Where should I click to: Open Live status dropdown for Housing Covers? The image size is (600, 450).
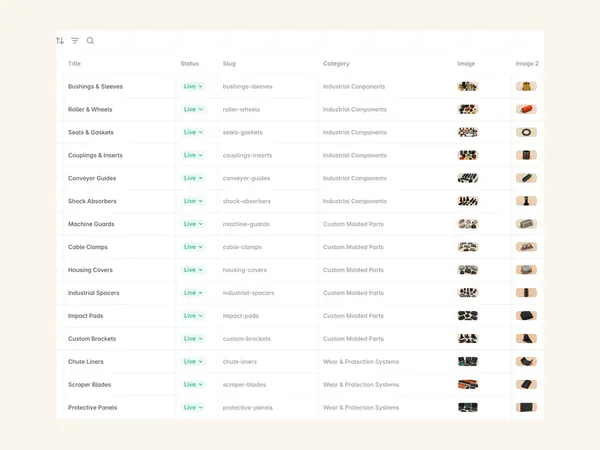pyautogui.click(x=193, y=270)
